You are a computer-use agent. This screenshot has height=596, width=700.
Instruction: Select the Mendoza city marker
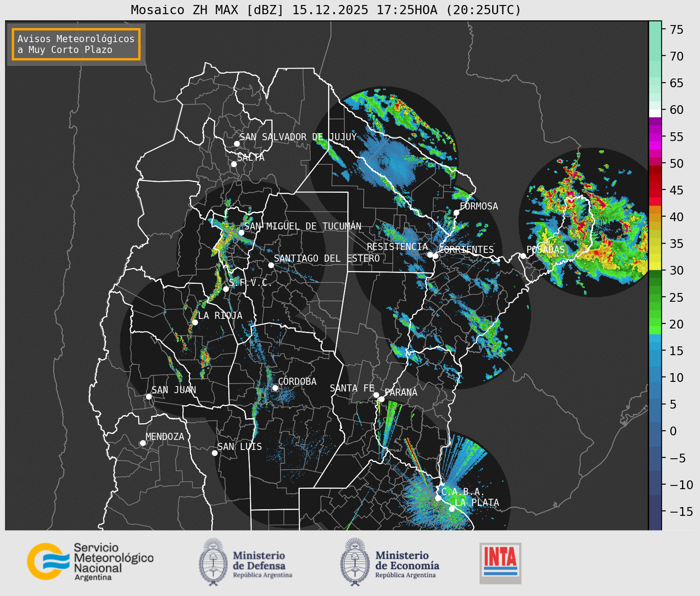[x=143, y=443]
